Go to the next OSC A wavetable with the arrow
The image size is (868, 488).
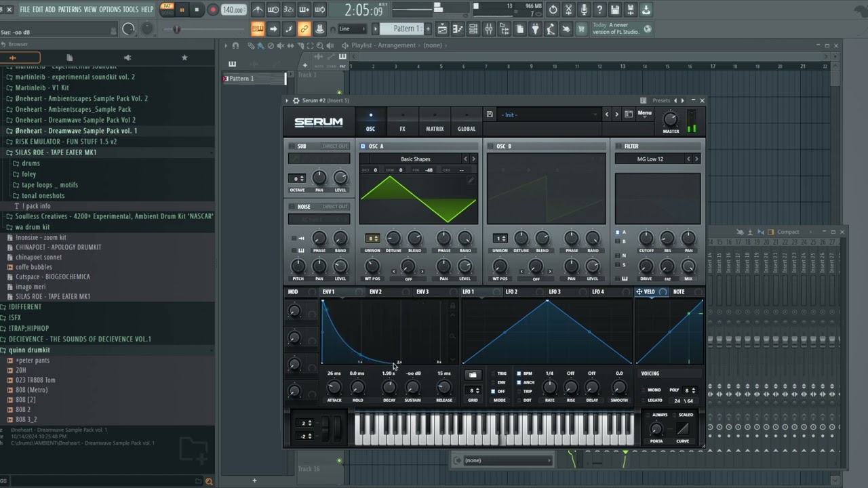coord(473,159)
